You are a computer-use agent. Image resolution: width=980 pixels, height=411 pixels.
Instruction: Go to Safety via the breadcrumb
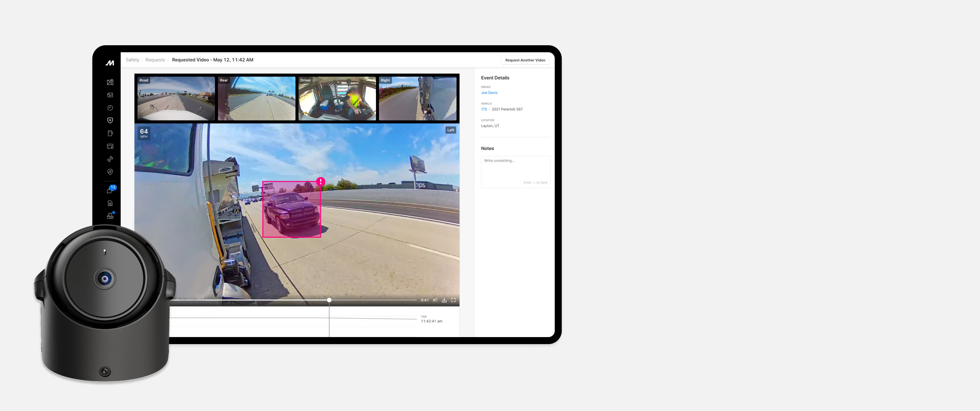pos(132,60)
